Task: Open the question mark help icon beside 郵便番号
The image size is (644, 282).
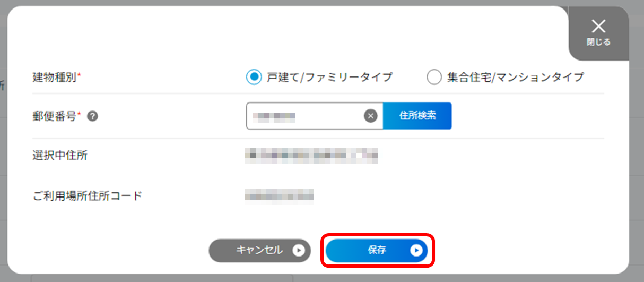Action: (92, 116)
